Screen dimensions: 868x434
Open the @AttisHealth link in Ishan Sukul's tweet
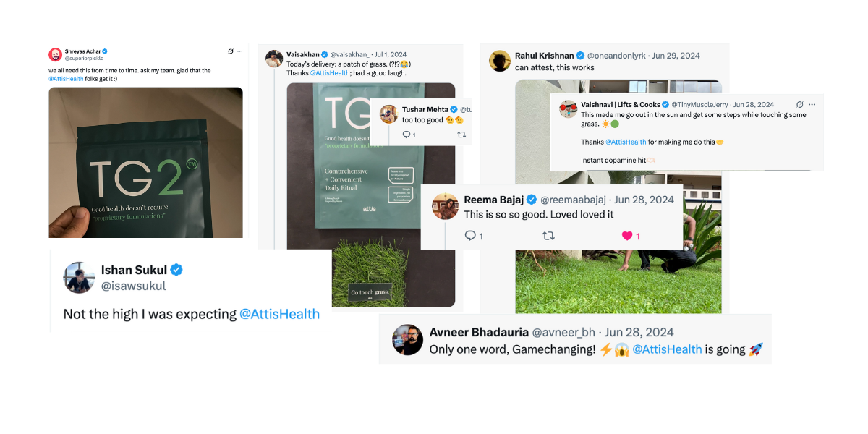tap(279, 314)
